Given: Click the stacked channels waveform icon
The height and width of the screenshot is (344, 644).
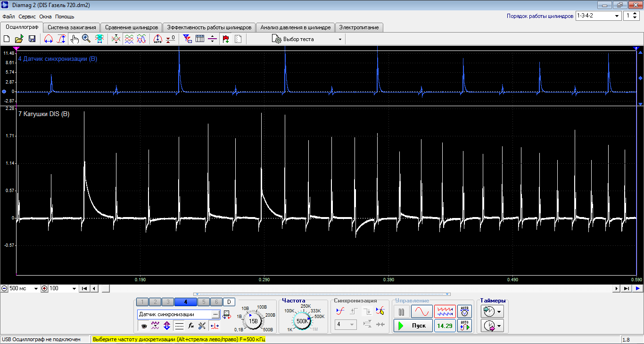Looking at the screenshot, I should tap(129, 39).
